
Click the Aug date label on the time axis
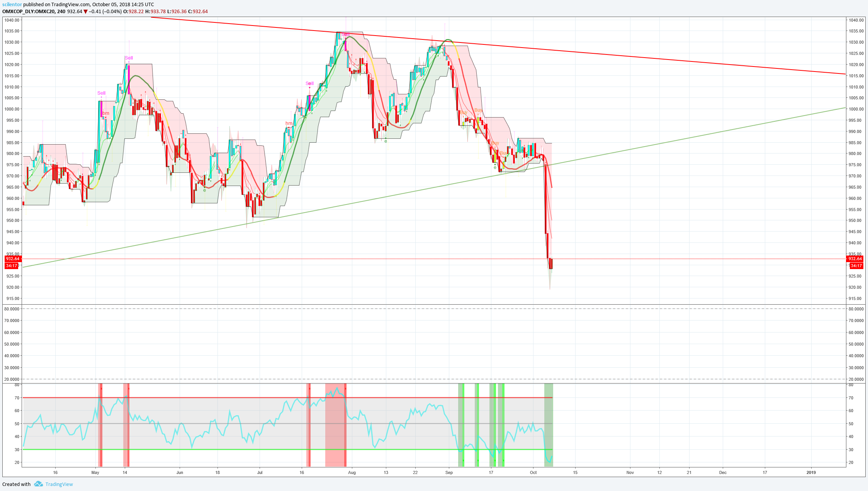[352, 472]
